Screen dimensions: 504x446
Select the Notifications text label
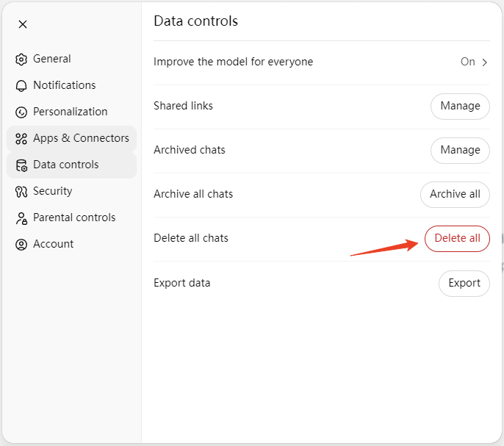pyautogui.click(x=64, y=85)
